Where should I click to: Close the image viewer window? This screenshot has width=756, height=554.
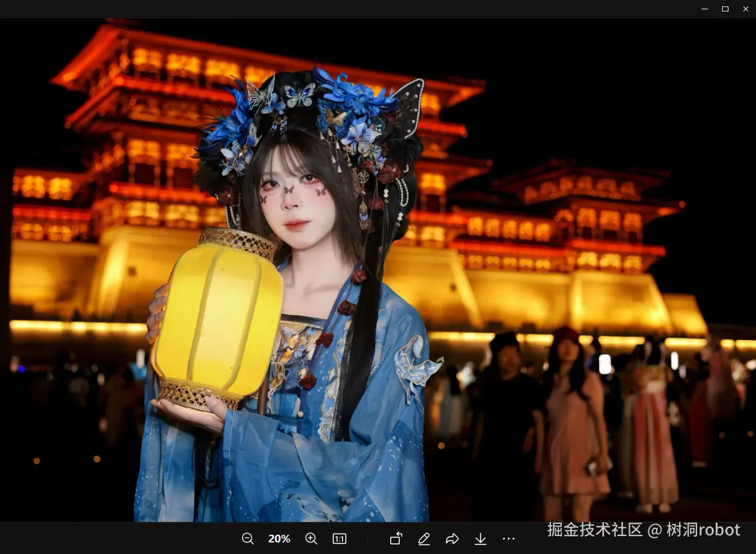(x=745, y=9)
